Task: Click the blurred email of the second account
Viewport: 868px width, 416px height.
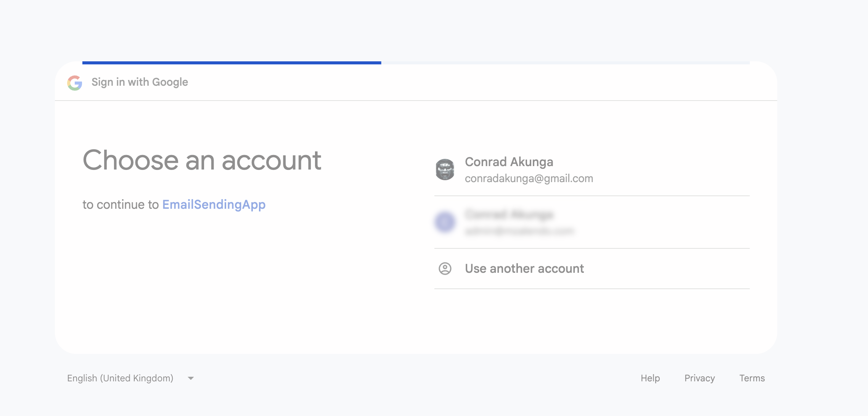Action: (x=519, y=231)
